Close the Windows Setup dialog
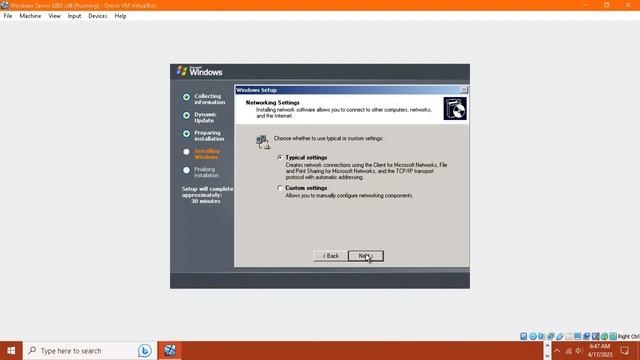Screen dimensions: 640x360 tap(464, 90)
